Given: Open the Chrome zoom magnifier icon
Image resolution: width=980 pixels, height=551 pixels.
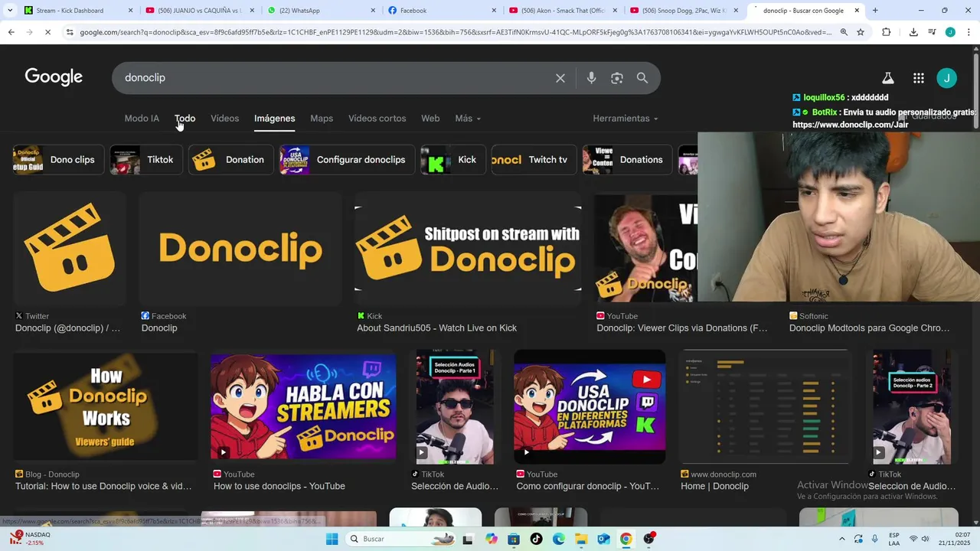Looking at the screenshot, I should click(x=844, y=32).
